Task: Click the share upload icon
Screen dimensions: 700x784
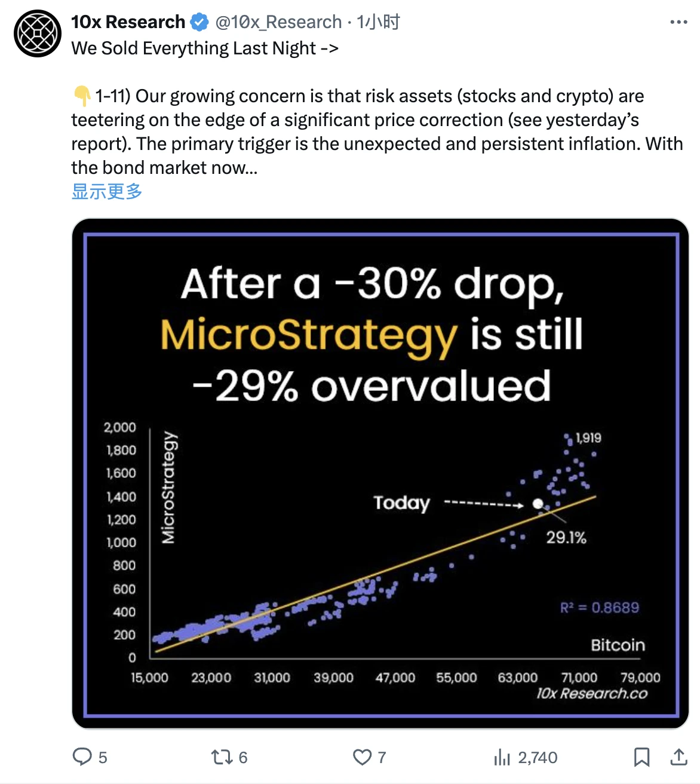Action: click(678, 757)
